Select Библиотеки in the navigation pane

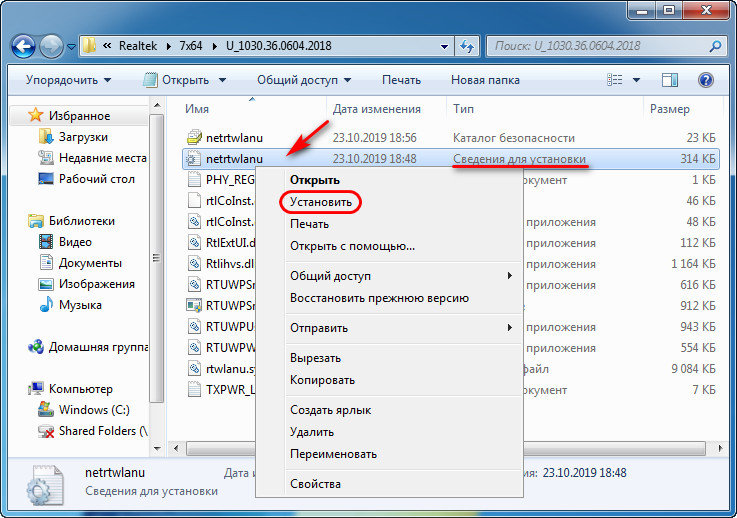[82, 221]
